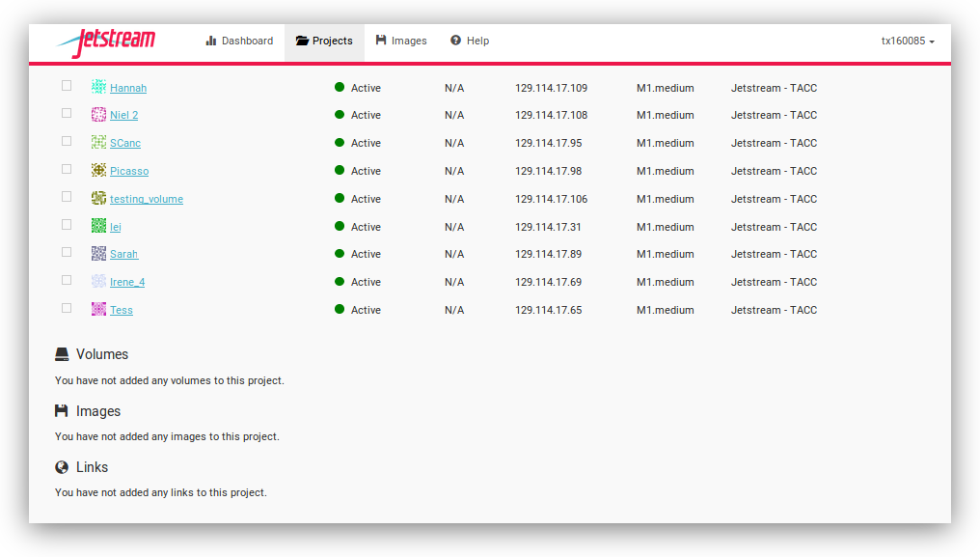Select the SCanc instance checkbox
This screenshot has width=980, height=557.
(x=67, y=141)
